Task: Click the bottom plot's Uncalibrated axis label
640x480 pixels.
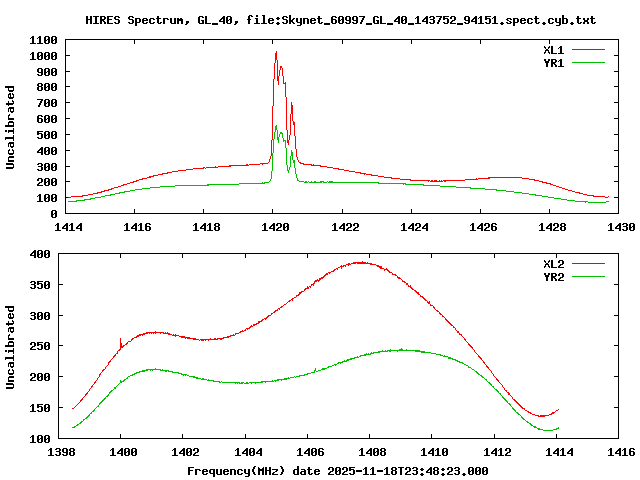Action: click(11, 347)
